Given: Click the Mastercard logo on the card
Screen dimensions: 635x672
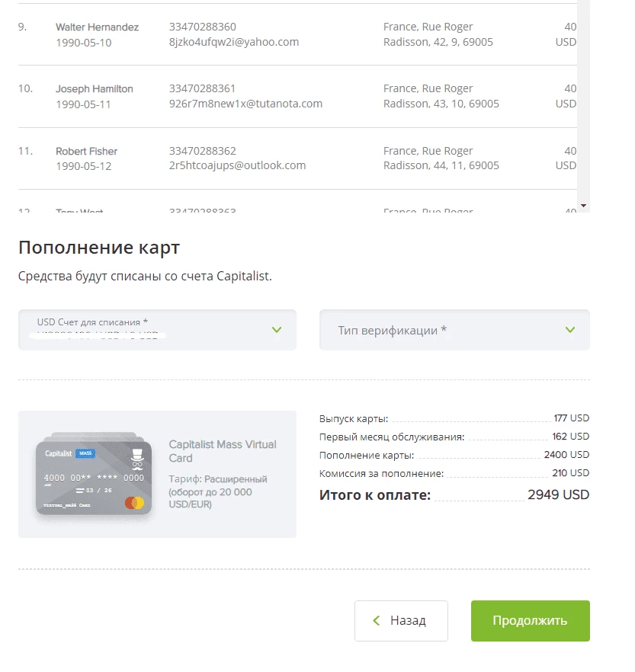Looking at the screenshot, I should [135, 503].
